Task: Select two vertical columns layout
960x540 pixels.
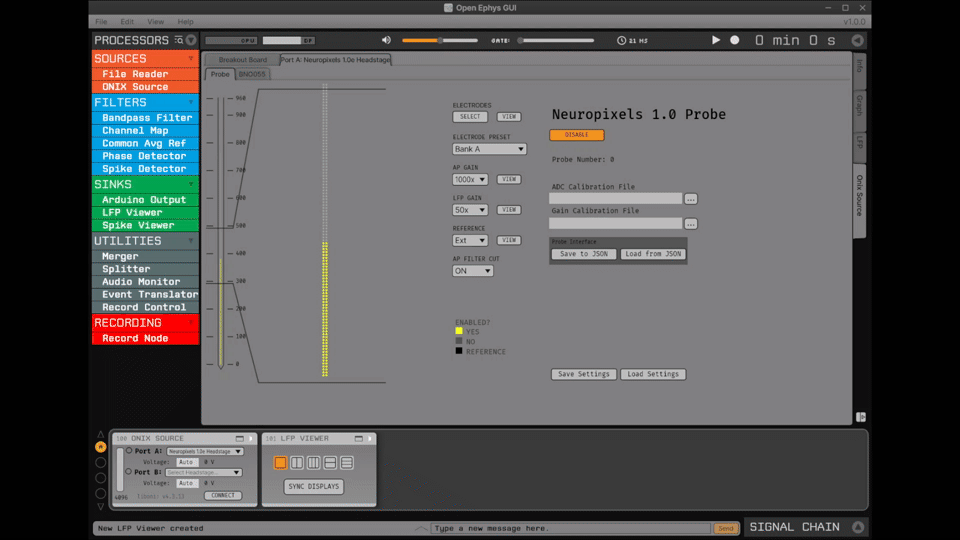Action: point(297,463)
